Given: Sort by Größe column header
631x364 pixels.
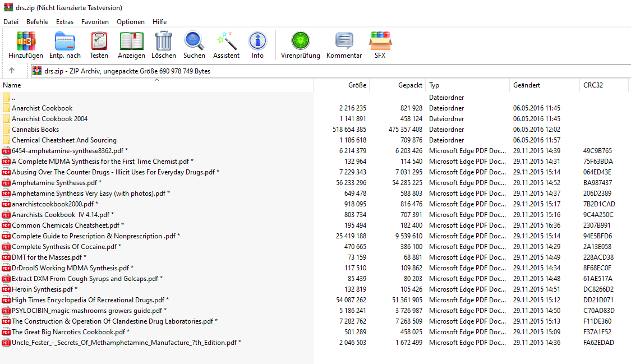Looking at the screenshot, I should (x=342, y=85).
